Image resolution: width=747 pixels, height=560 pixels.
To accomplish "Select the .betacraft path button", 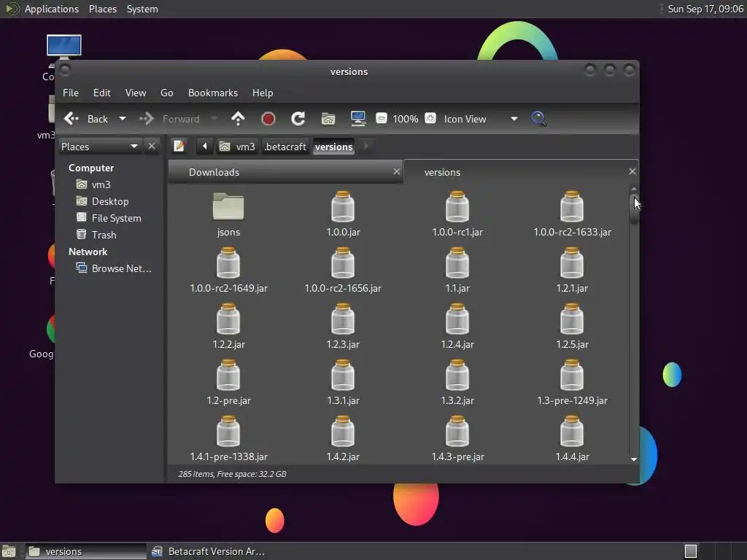I will pyautogui.click(x=285, y=147).
